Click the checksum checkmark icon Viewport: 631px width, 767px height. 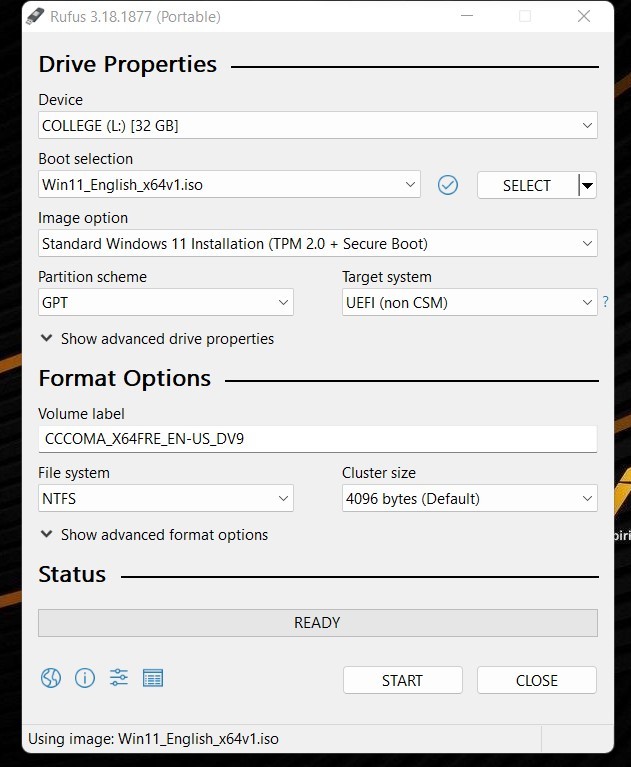click(x=448, y=185)
